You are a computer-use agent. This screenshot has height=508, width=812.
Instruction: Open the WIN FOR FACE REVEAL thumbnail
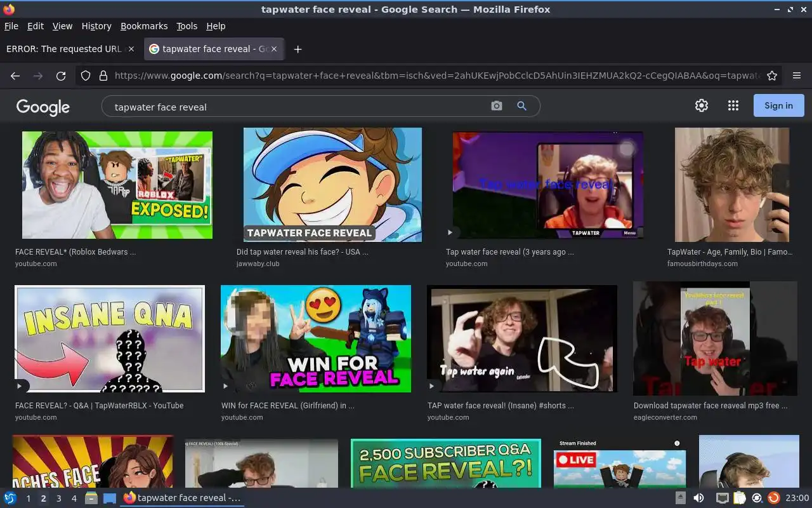[x=316, y=338]
